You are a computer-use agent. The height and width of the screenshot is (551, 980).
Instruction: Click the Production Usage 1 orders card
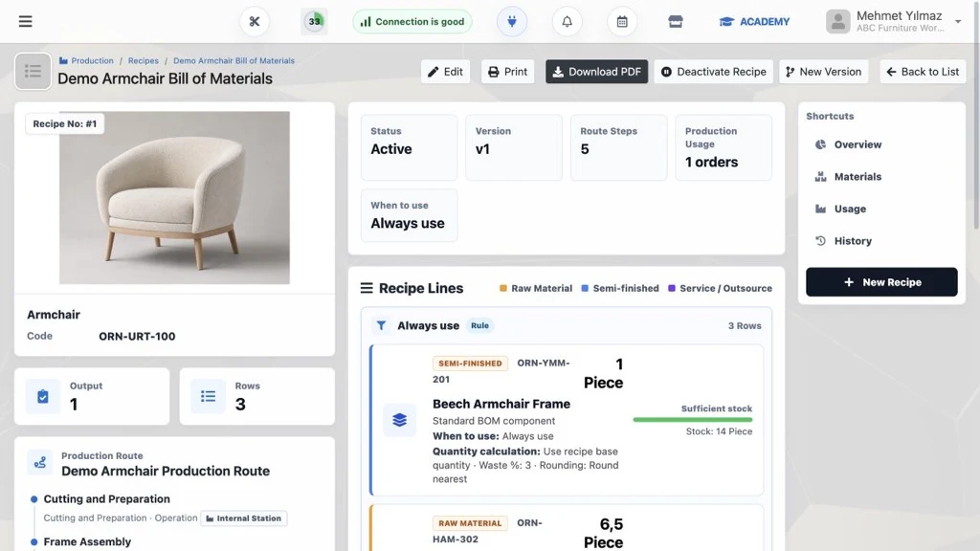[x=724, y=147]
